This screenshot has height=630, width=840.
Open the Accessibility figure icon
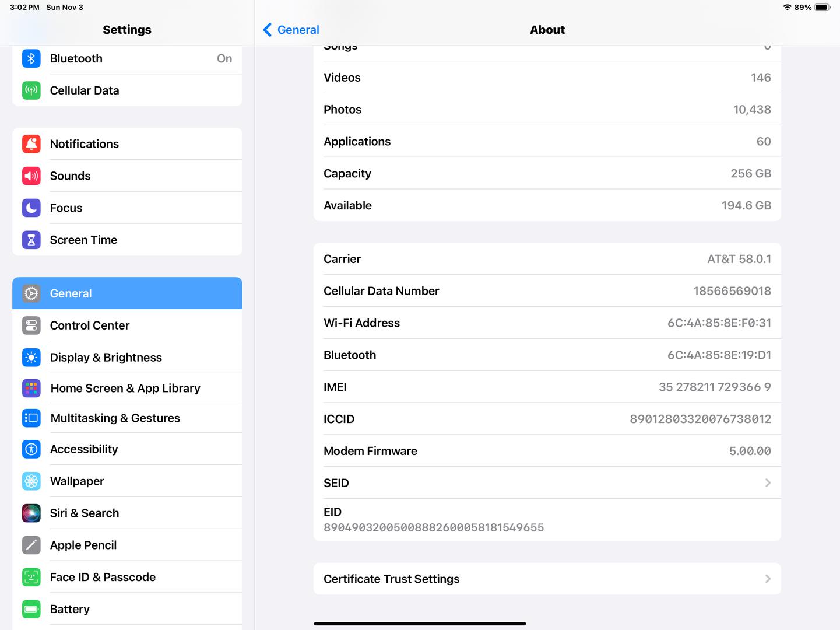(31, 449)
